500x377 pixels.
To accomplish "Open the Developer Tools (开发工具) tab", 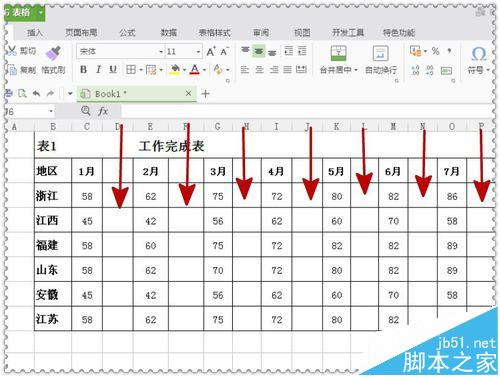I will 348,33.
